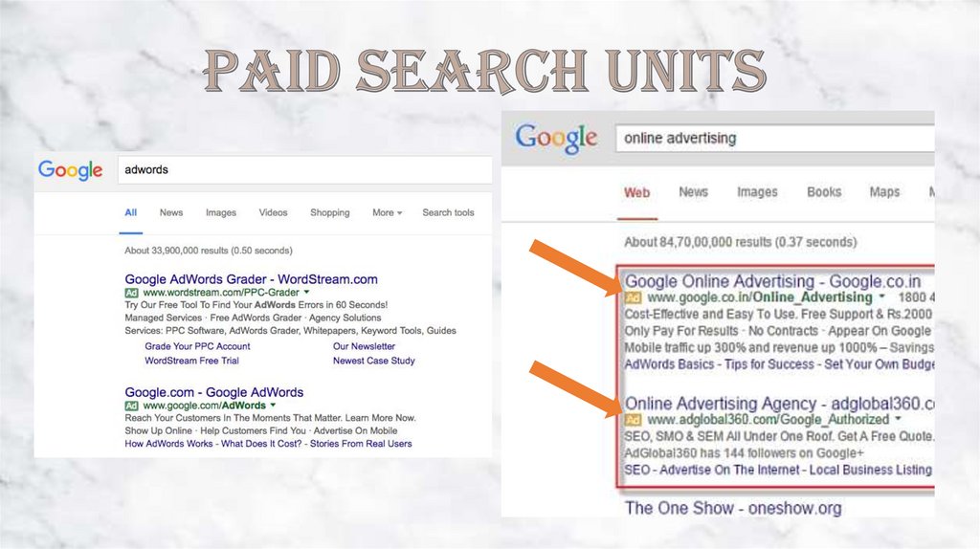The width and height of the screenshot is (980, 549).
Task: Click the search box containing adwords
Action: point(303,170)
